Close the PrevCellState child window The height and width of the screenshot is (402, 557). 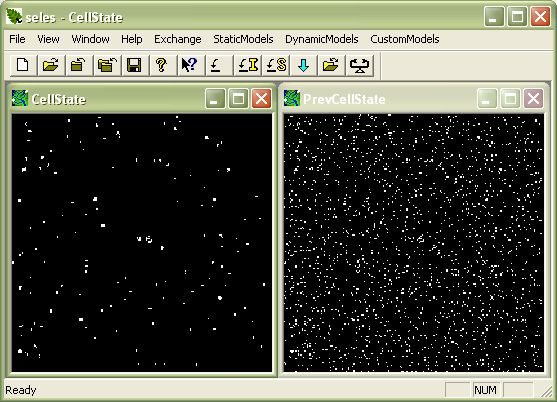coord(534,98)
